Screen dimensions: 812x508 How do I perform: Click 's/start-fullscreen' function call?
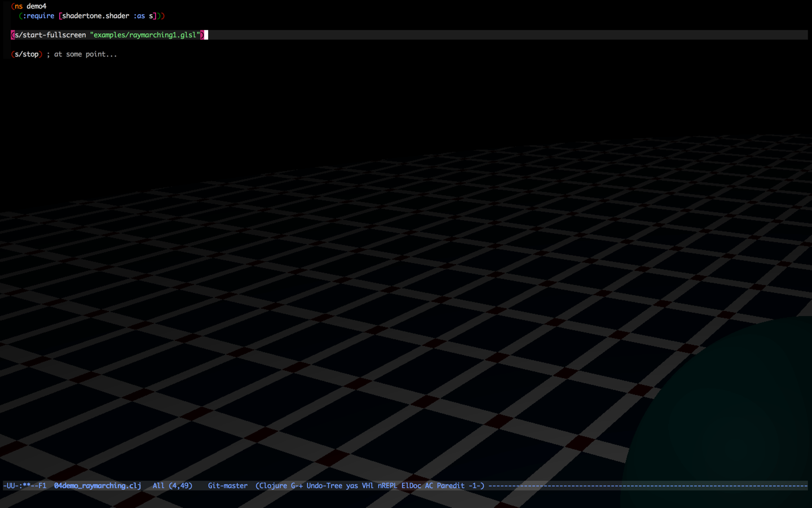(x=50, y=35)
